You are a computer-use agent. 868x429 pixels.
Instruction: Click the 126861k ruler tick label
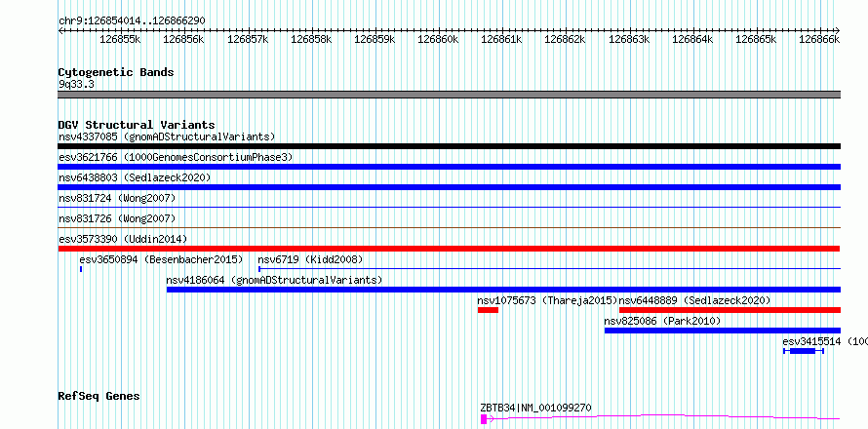501,39
